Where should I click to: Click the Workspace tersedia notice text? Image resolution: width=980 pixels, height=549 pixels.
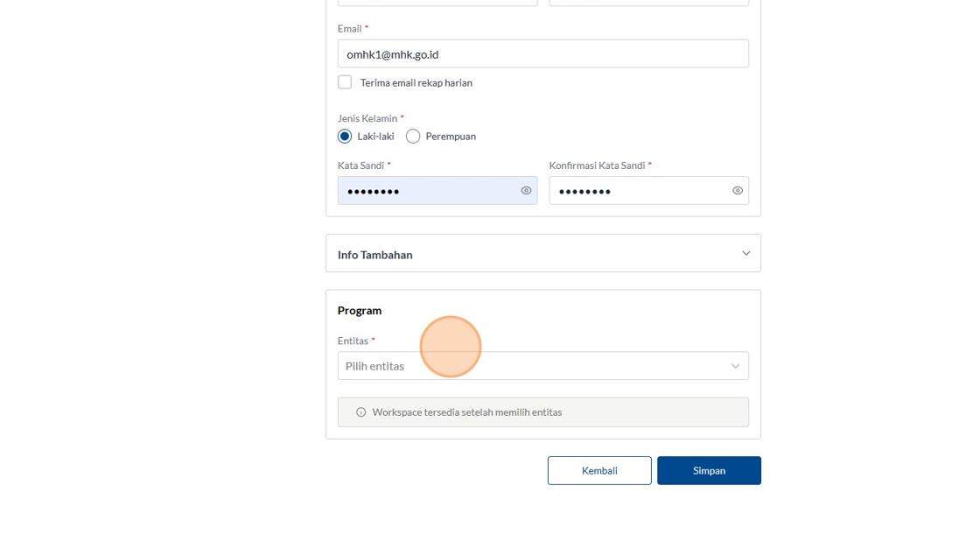click(467, 412)
